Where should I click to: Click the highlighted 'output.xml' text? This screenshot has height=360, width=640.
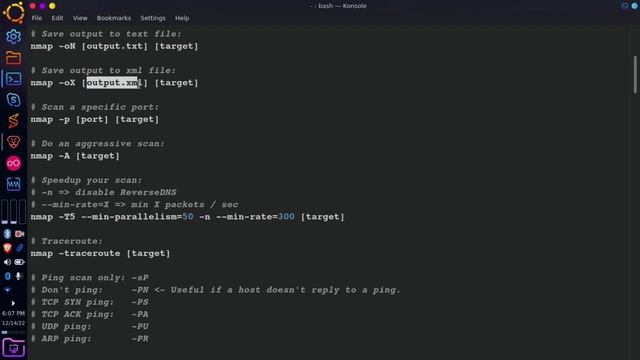point(113,82)
